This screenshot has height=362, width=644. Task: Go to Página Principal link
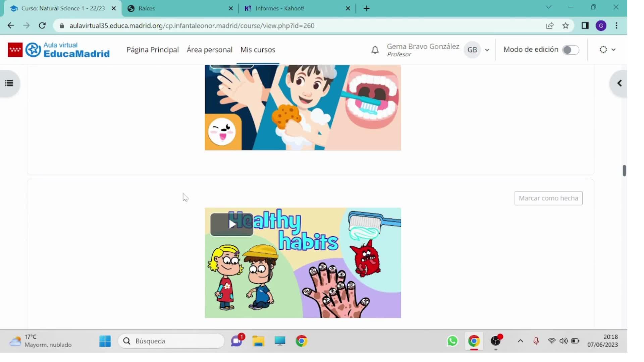pyautogui.click(x=153, y=50)
